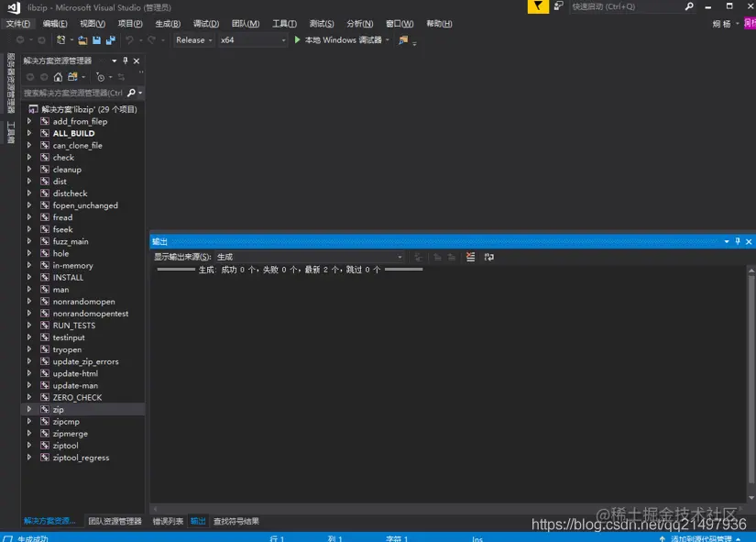Image resolution: width=756 pixels, height=542 pixels.
Task: Switch to the 解决方案资源 tab
Action: click(49, 521)
